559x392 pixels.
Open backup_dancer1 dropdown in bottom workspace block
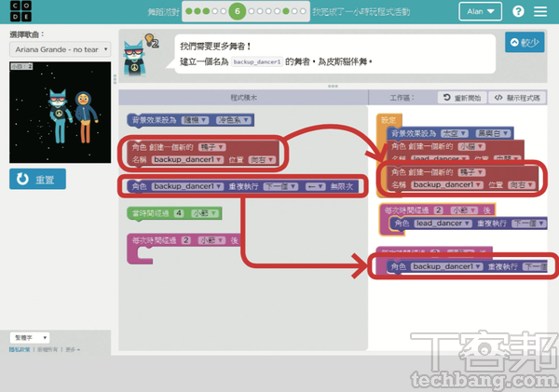[447, 266]
